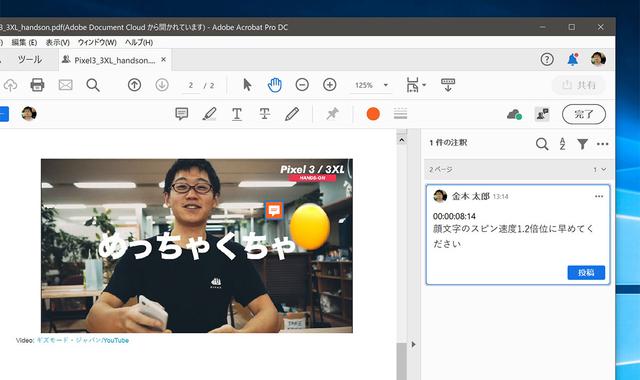Click the 完了 done button
The width and height of the screenshot is (640, 380).
[584, 114]
